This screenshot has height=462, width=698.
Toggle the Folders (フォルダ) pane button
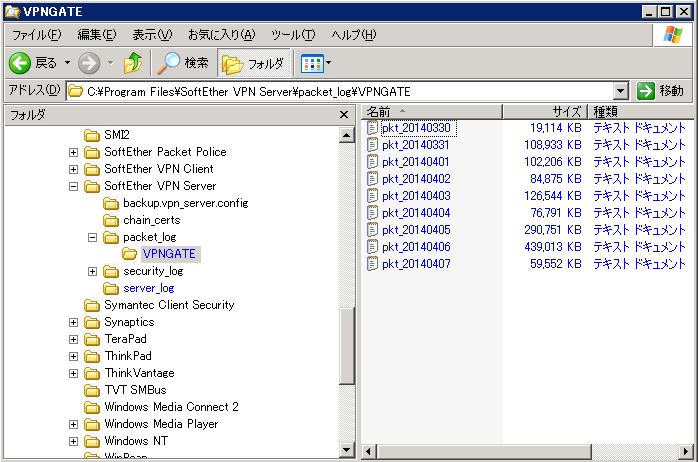tap(253, 64)
